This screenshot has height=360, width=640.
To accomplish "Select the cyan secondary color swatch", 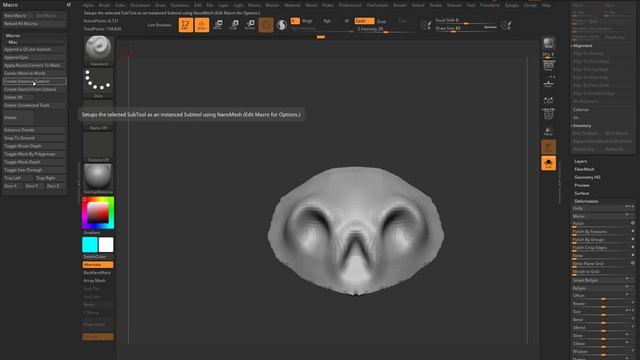I will pos(90,245).
